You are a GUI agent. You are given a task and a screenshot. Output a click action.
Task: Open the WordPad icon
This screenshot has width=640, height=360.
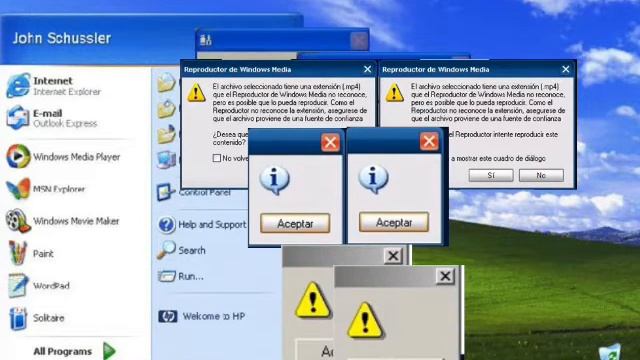coord(18,285)
